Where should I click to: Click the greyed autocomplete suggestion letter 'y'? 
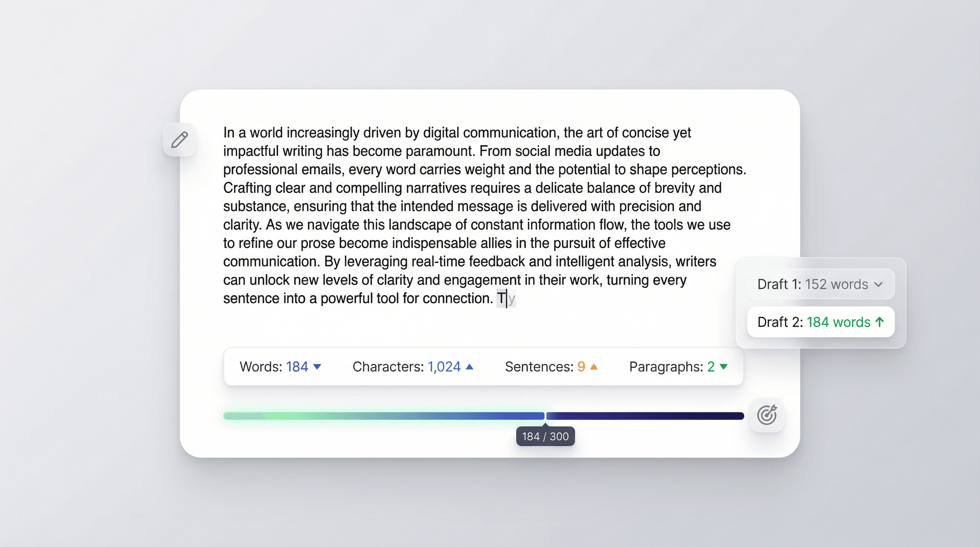[512, 299]
